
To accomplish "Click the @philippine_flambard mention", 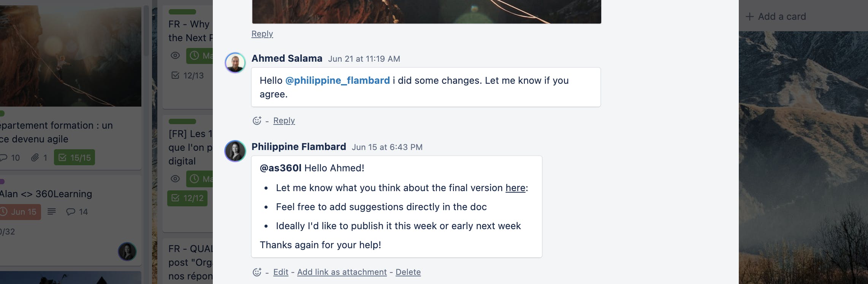I will point(337,80).
